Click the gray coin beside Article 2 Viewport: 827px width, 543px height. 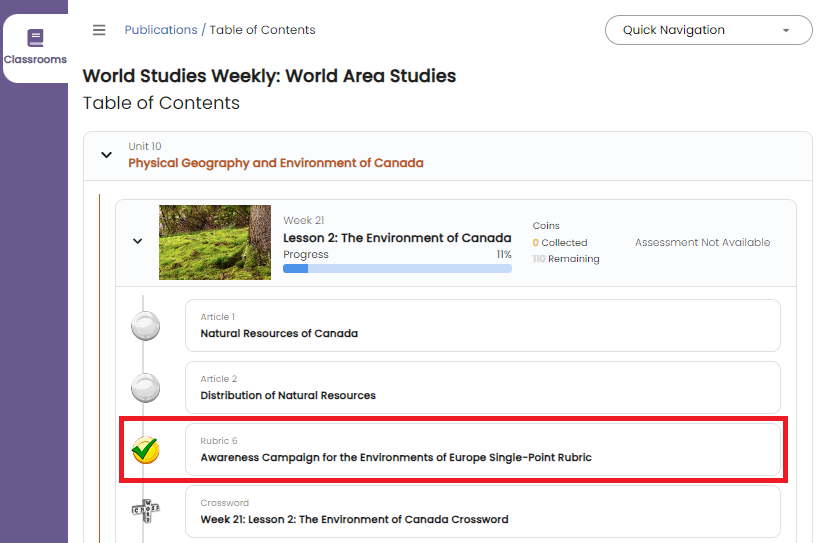(146, 387)
